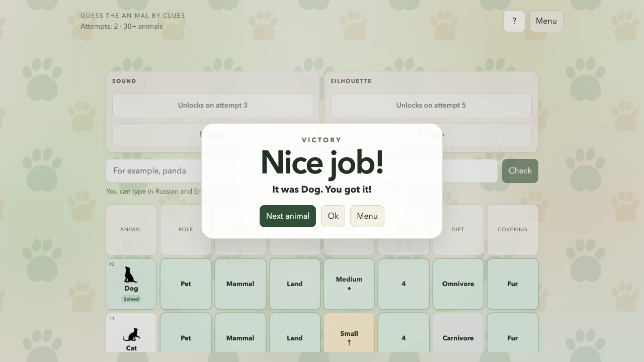
Task: Select the Mammal cell in the Dog row
Action: [240, 284]
